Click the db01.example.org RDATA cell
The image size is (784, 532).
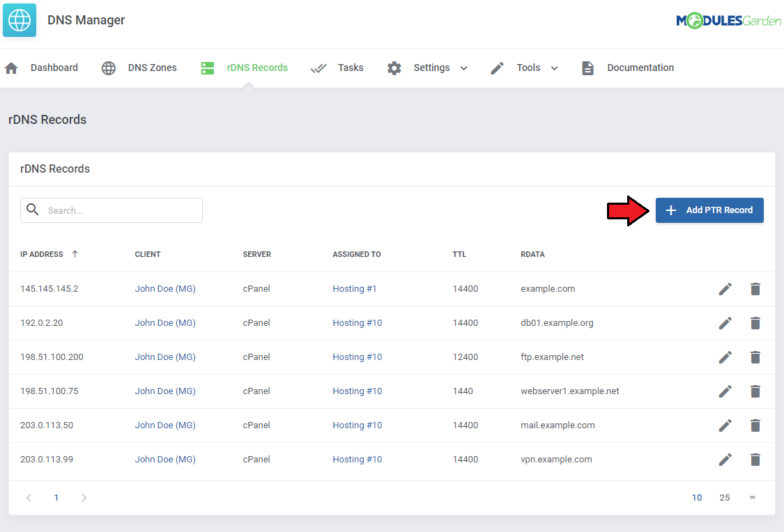pos(557,323)
